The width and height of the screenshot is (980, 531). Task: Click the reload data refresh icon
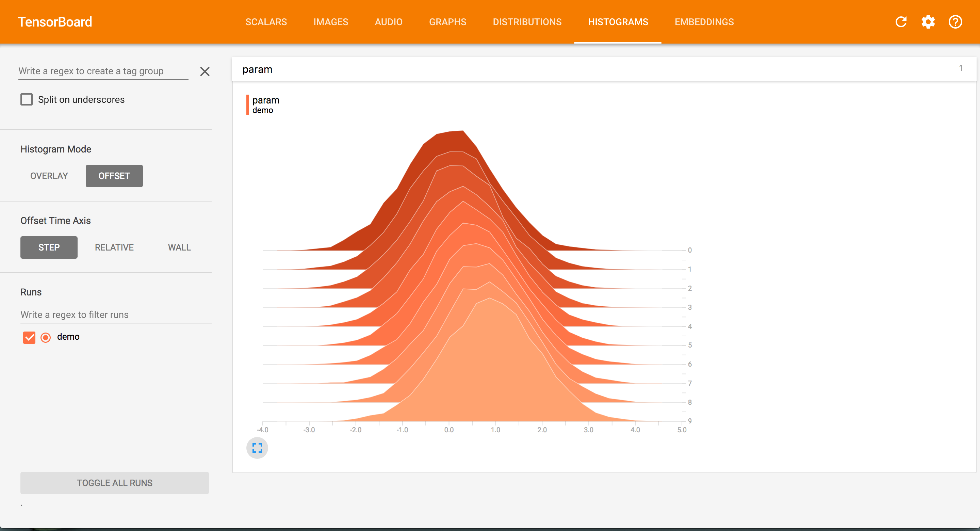[x=900, y=22]
